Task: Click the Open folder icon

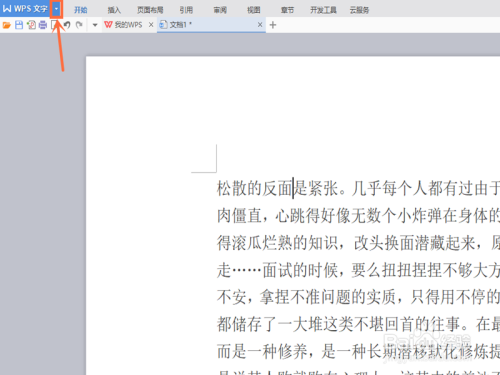Action: (7, 25)
